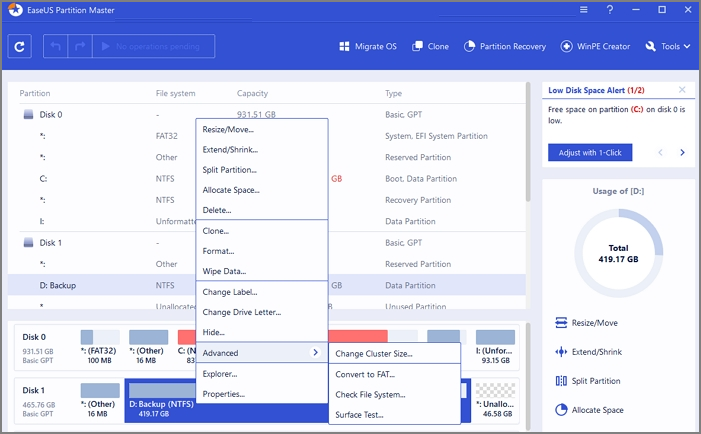The image size is (701, 434).
Task: Click Recovery Partition type row
Action: [x=418, y=200]
